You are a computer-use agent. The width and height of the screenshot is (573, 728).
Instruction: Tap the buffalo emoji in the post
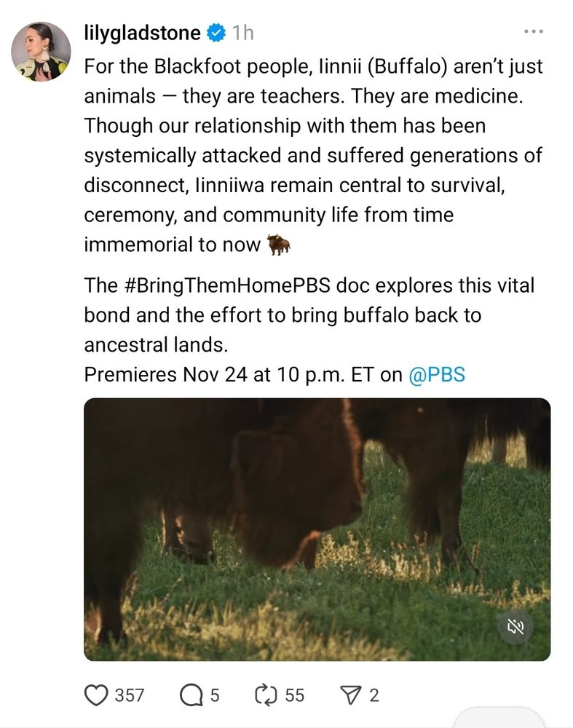pos(278,245)
